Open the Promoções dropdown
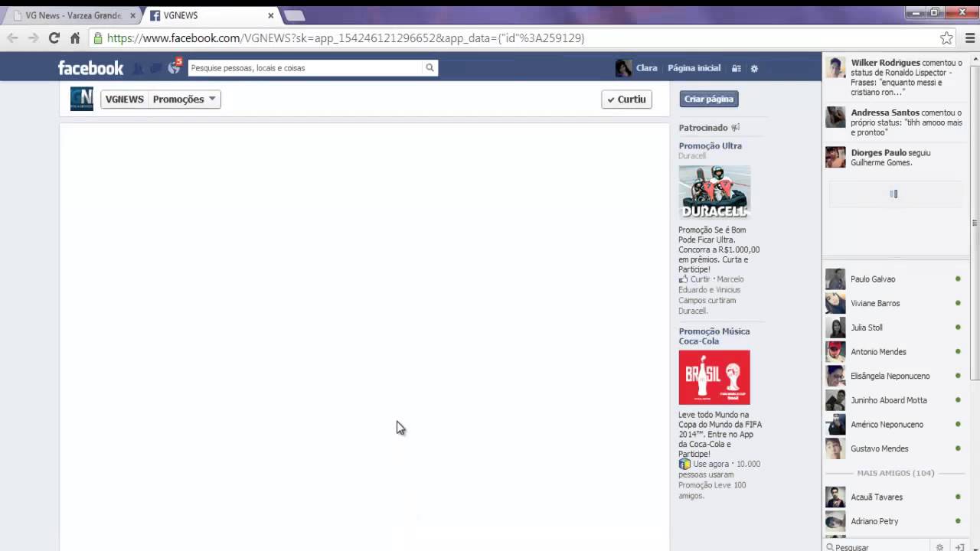 [185, 99]
